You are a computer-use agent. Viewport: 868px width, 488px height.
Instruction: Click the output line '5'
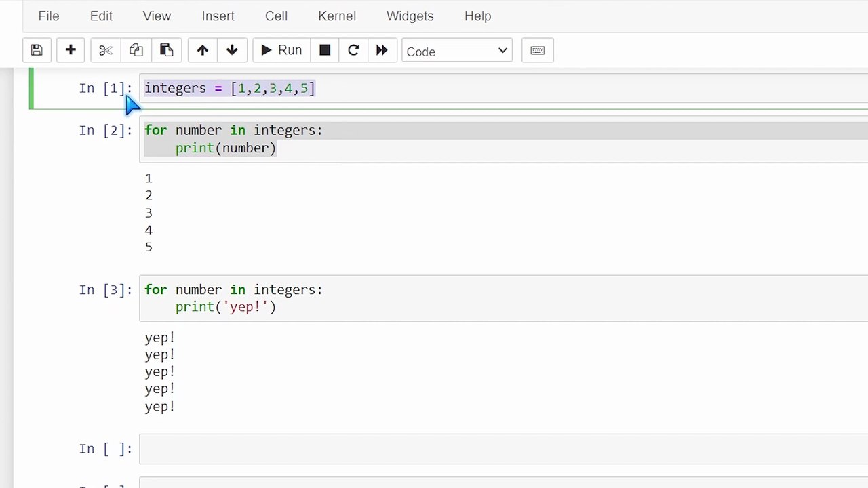[149, 247]
